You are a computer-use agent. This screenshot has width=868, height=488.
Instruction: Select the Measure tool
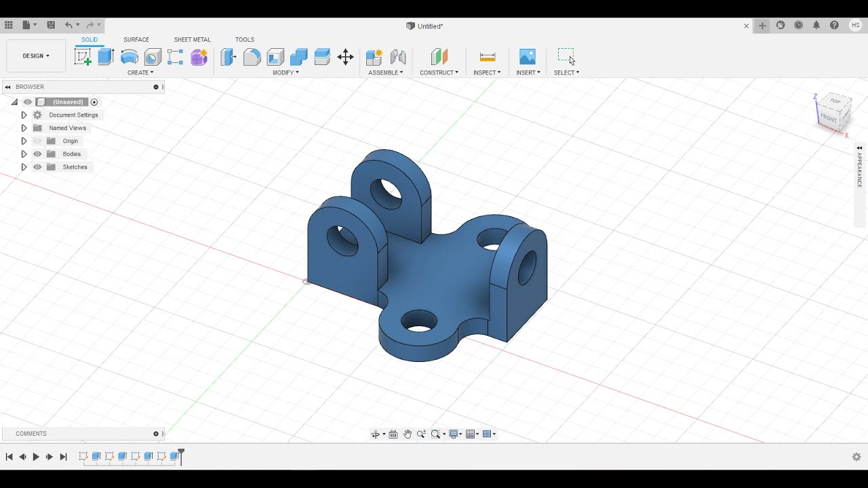coord(488,57)
